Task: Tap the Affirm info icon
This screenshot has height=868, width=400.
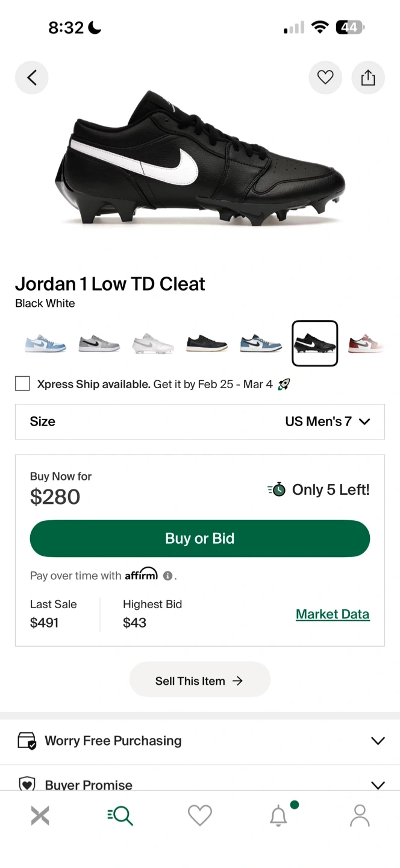Action: tap(168, 576)
